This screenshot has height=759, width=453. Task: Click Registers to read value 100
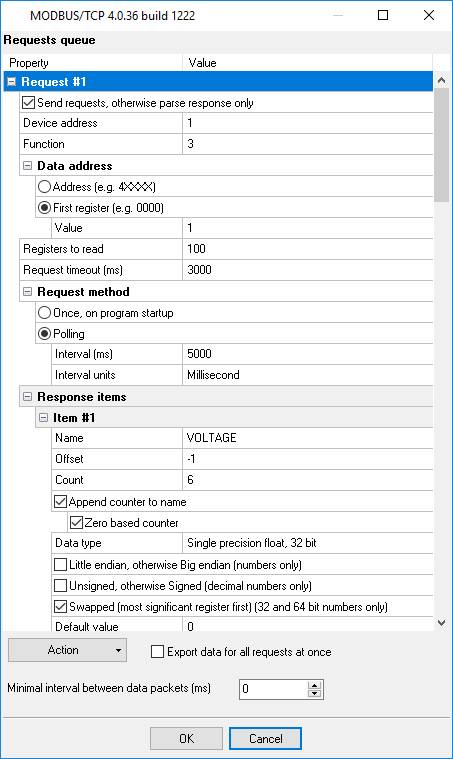pos(308,249)
